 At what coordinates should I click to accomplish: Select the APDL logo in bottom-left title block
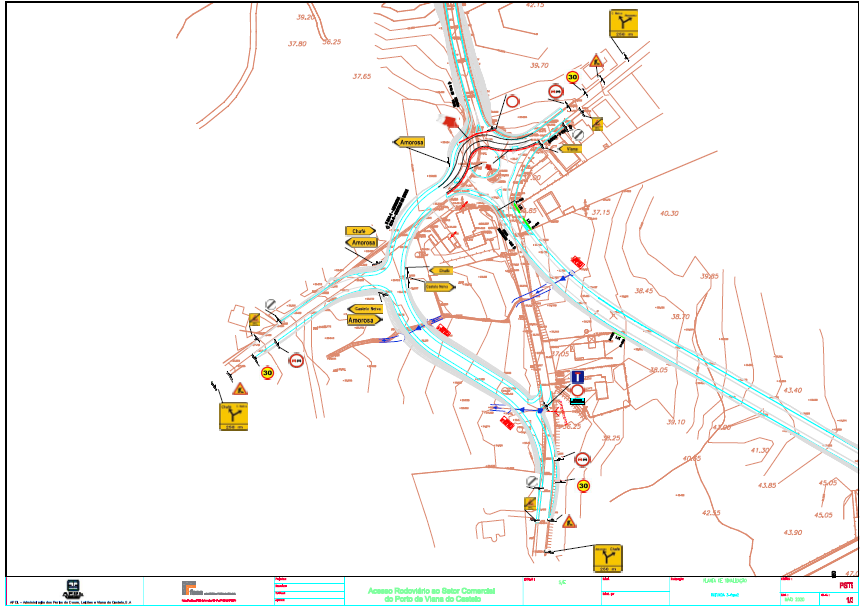click(74, 588)
